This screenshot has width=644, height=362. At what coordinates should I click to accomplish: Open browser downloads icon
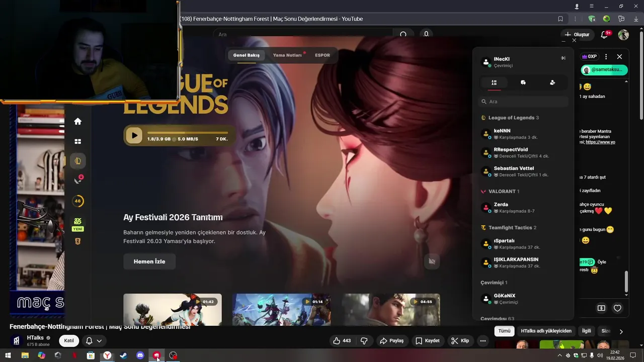(636, 19)
